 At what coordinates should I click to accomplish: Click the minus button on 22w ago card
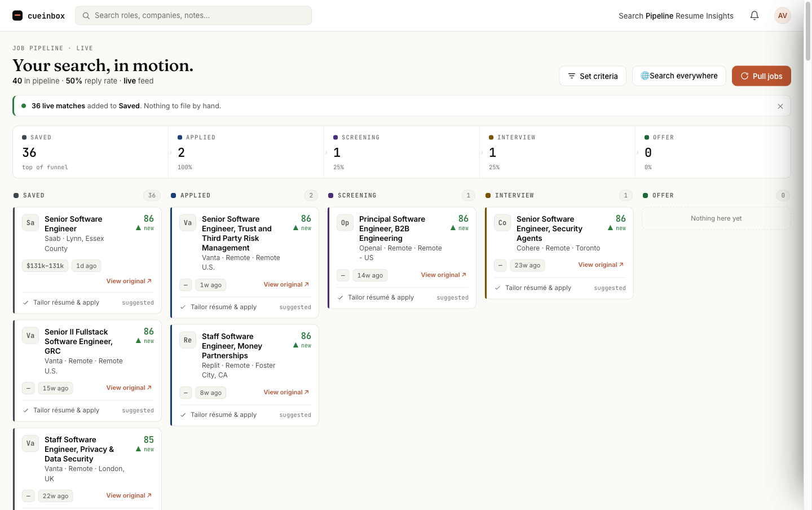(x=29, y=496)
